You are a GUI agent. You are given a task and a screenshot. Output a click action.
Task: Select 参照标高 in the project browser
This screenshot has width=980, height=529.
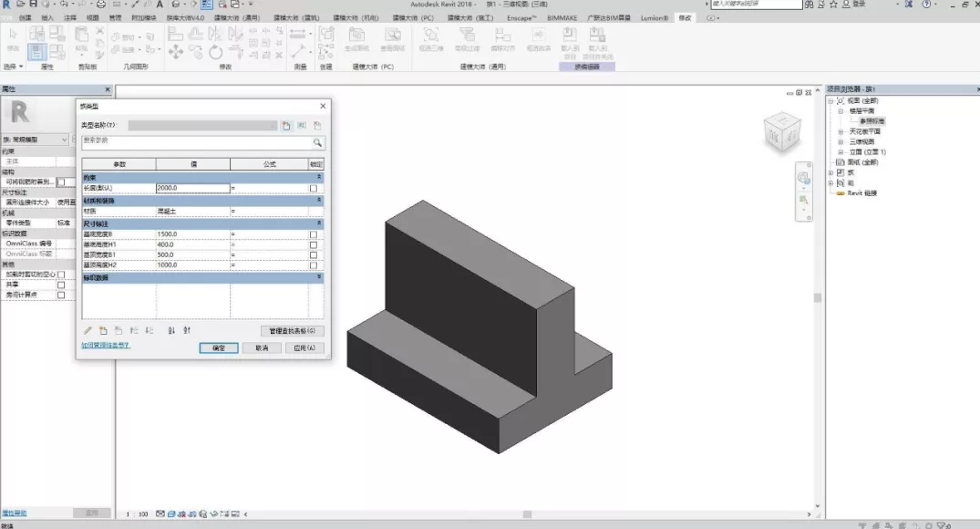pos(872,121)
